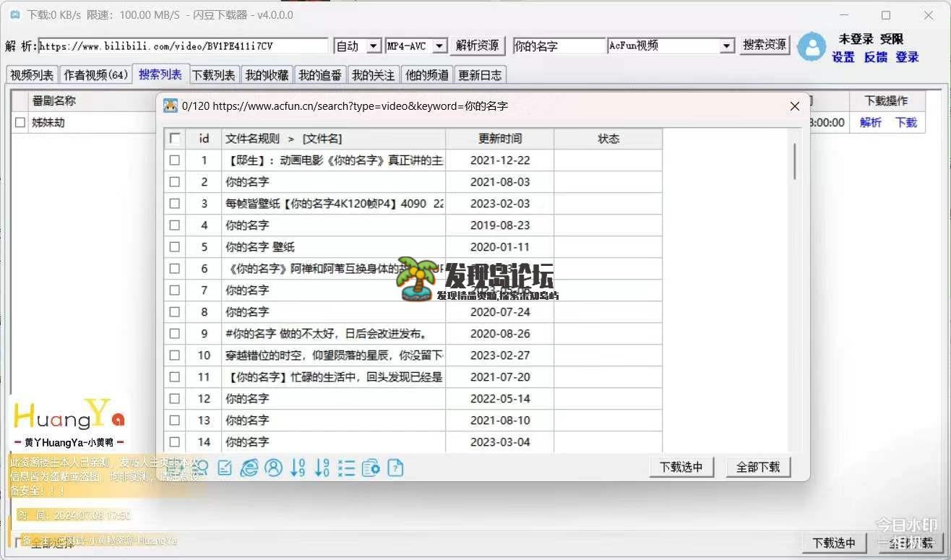Image resolution: width=951 pixels, height=560 pixels.
Task: Click 下载选中 button in dialog
Action: (681, 467)
